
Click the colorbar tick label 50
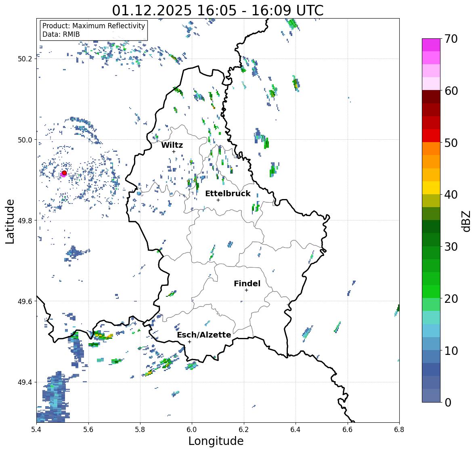pyautogui.click(x=451, y=143)
